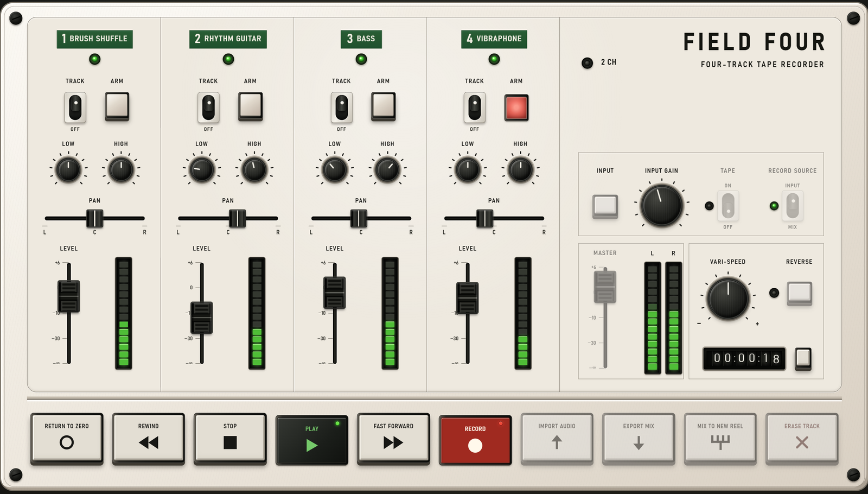Click the green Record Source LED

pyautogui.click(x=774, y=206)
